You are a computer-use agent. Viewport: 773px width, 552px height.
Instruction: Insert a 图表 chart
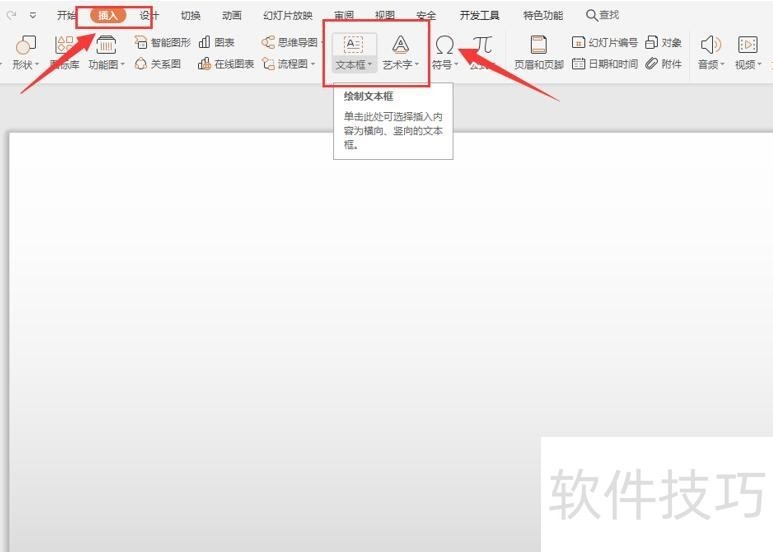216,42
